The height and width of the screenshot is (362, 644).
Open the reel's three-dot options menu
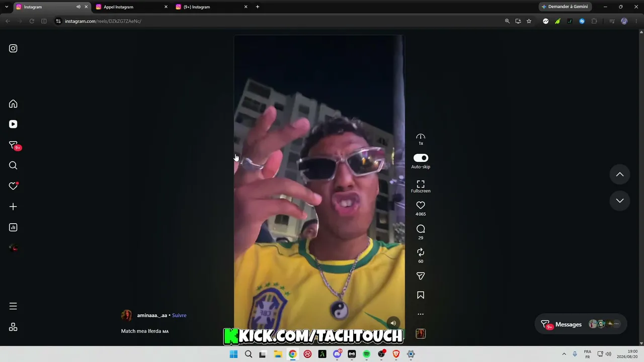[421, 314]
